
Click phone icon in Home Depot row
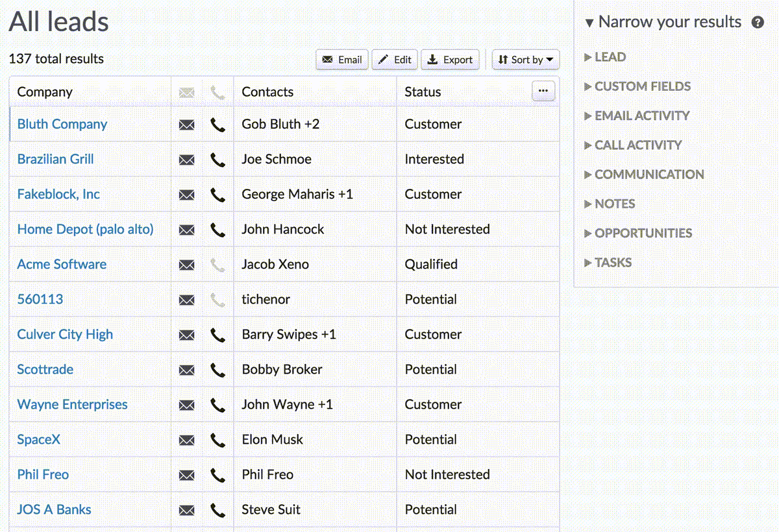(x=218, y=230)
